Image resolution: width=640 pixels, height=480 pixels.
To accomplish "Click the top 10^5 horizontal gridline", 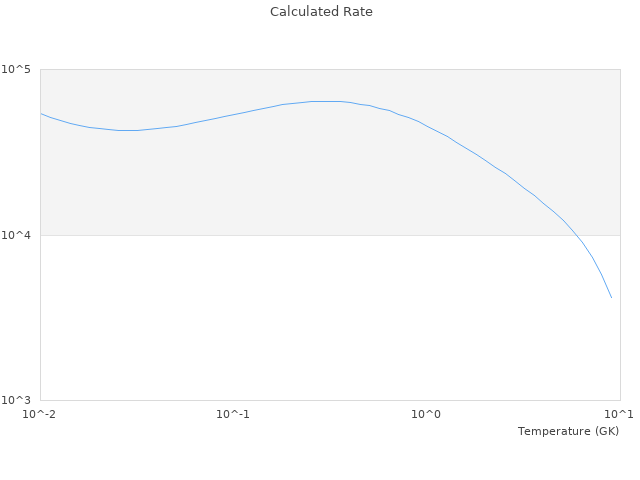I will tap(330, 69).
